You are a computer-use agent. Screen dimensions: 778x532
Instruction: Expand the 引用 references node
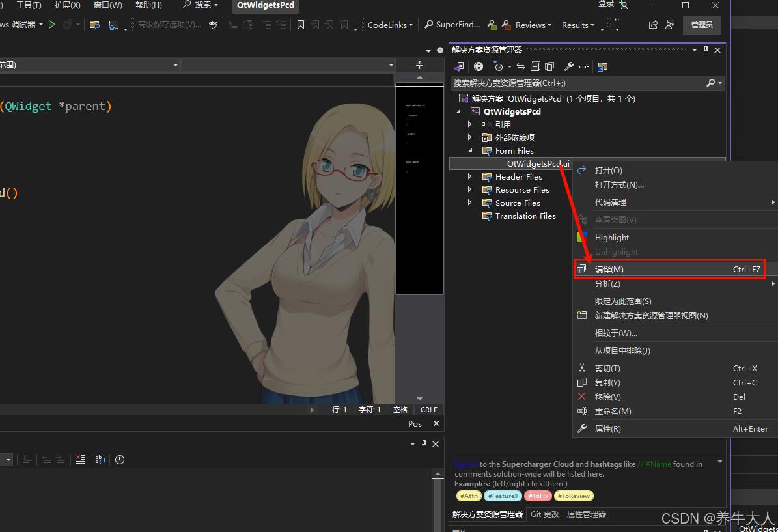tap(469, 124)
